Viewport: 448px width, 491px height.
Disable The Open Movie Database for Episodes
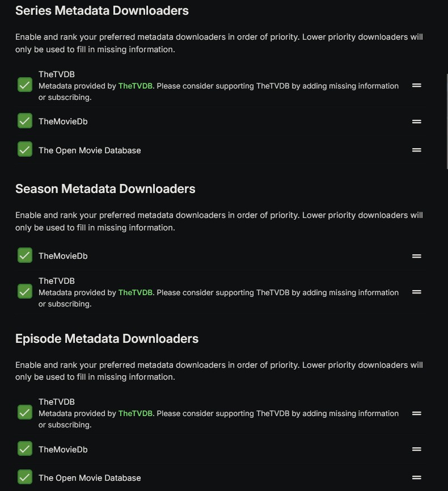click(25, 477)
